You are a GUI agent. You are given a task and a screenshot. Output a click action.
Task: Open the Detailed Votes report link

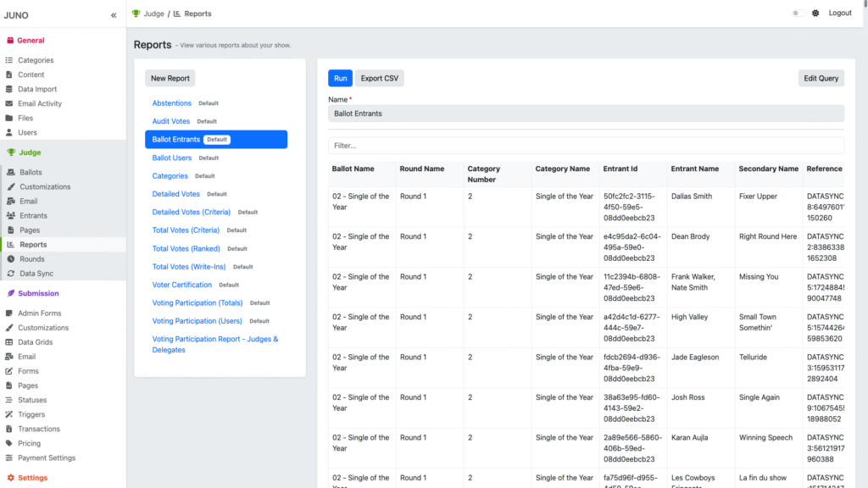(176, 194)
